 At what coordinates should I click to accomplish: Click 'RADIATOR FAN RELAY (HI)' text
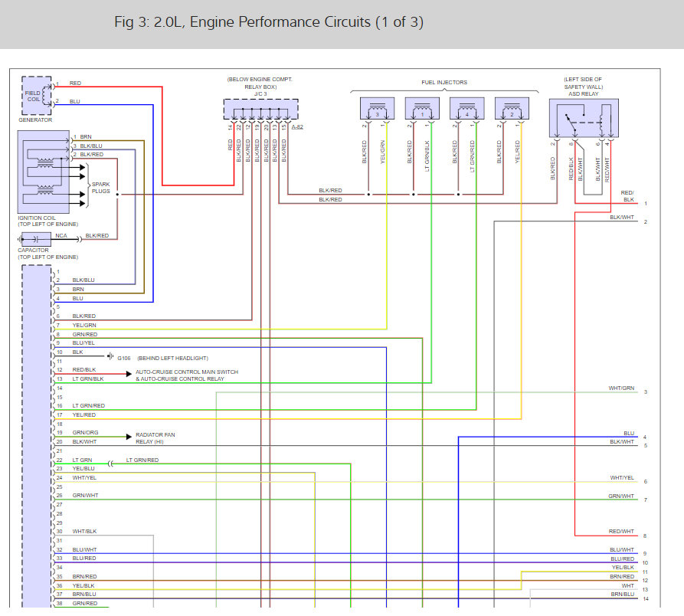(155, 438)
